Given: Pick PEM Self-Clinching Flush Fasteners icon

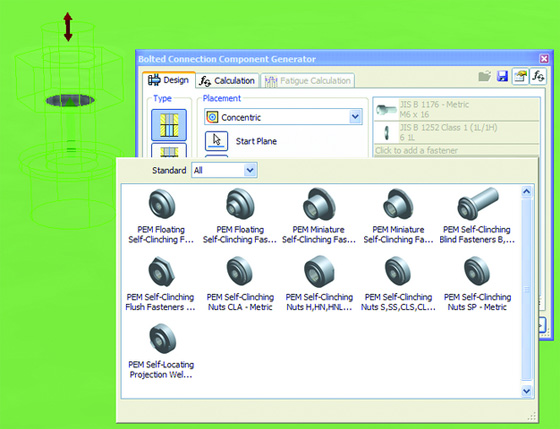Looking at the screenshot, I should click(x=161, y=272).
